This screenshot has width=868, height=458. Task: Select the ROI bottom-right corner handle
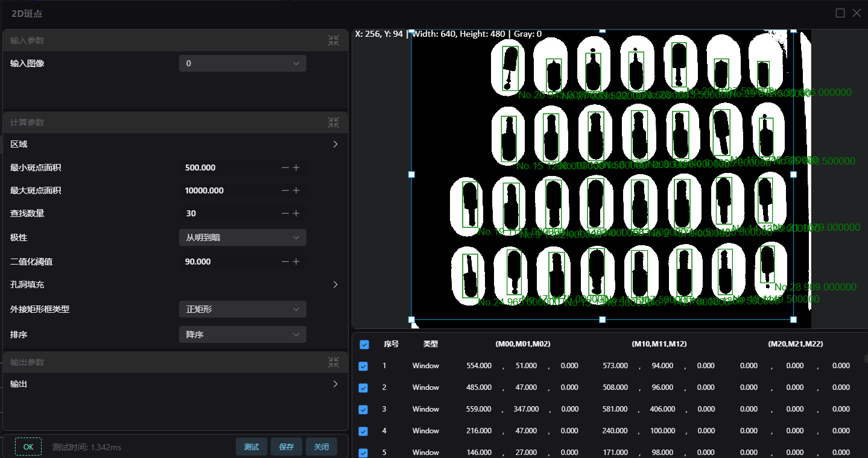793,319
